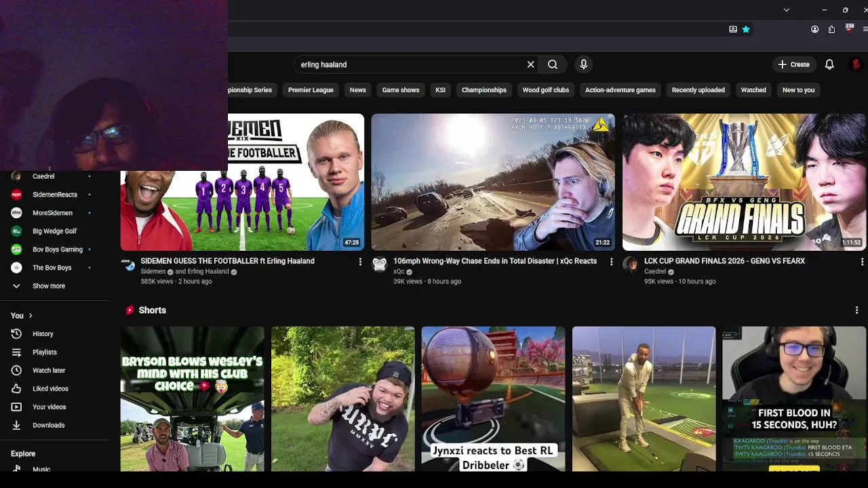Open the browser tab list dropdown arrow
Viewport: 868px width, 488px height.
[x=786, y=10]
